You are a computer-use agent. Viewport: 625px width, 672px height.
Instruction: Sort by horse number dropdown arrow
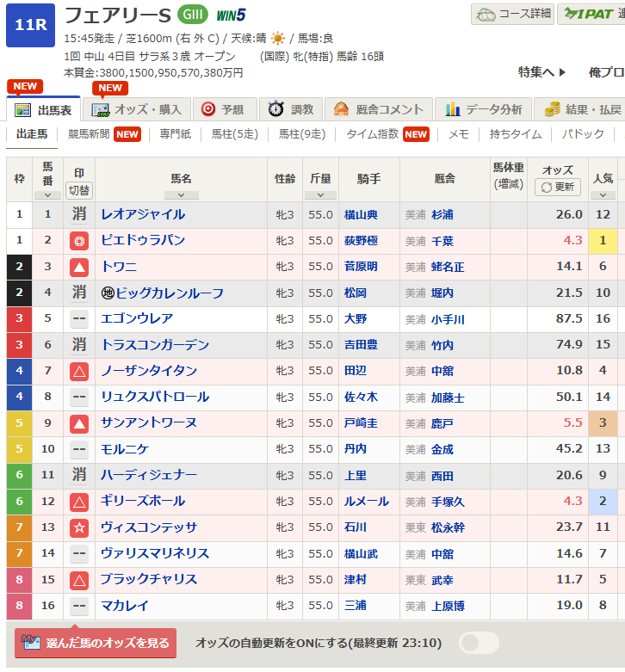click(x=47, y=195)
